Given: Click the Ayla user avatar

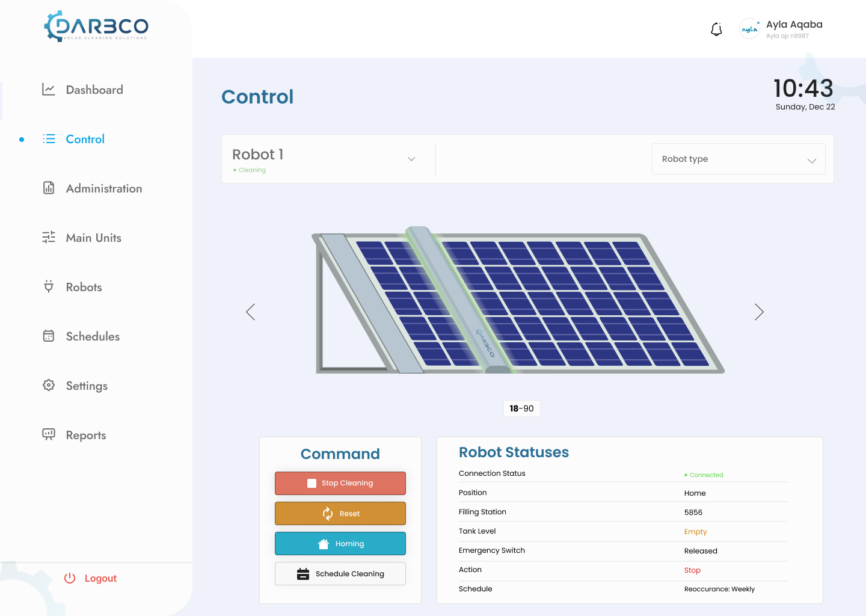Looking at the screenshot, I should (x=749, y=29).
